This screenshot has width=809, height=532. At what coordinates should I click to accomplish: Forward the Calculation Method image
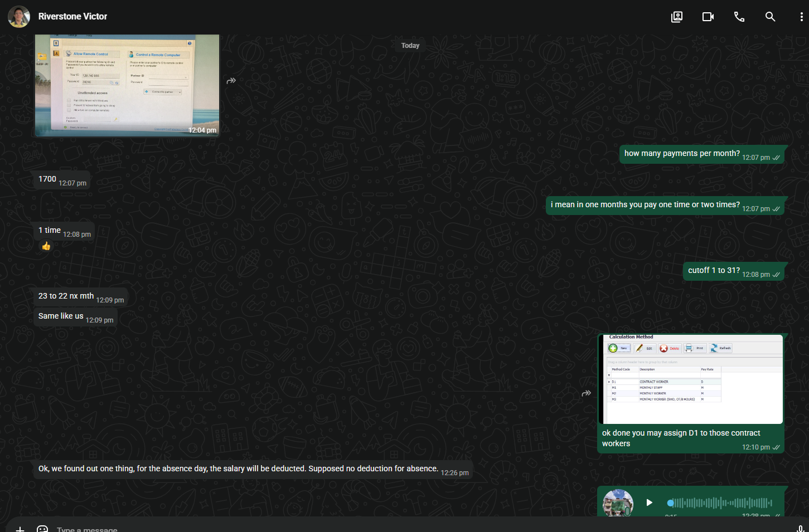pyautogui.click(x=587, y=393)
